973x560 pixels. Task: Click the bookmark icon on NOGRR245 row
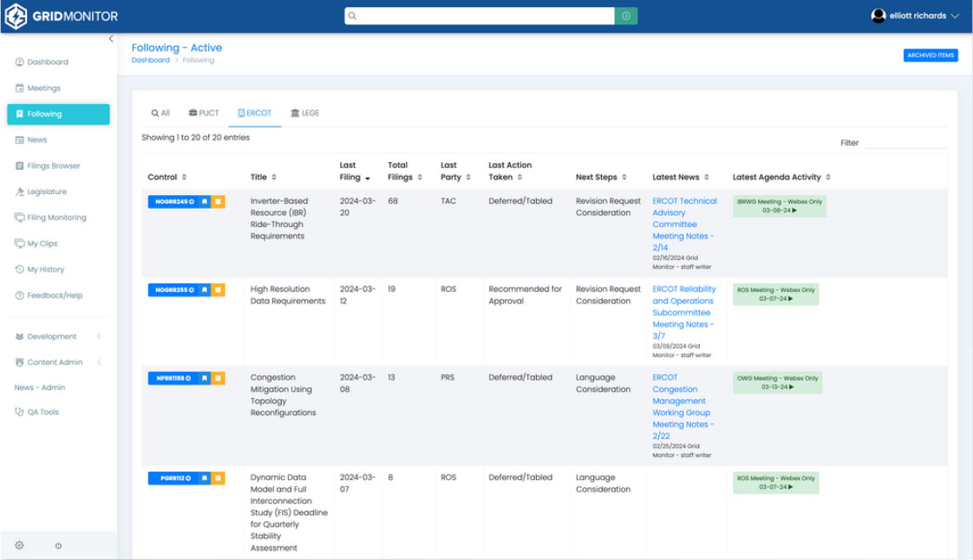coord(205,201)
